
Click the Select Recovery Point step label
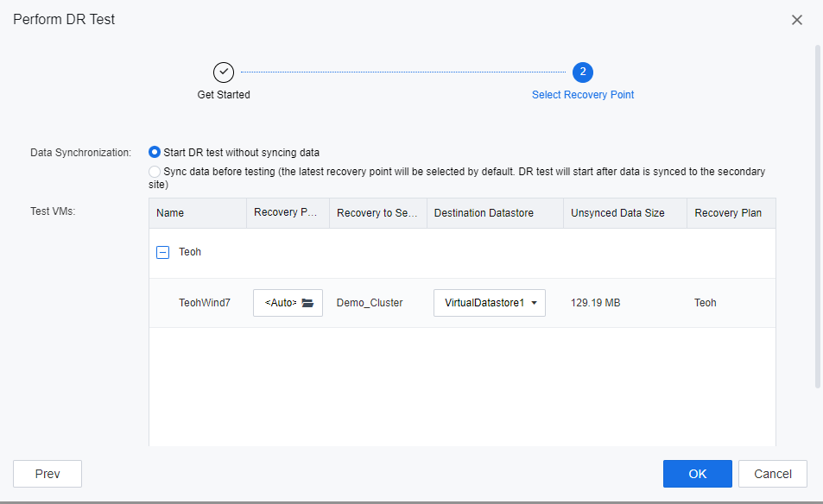[583, 95]
